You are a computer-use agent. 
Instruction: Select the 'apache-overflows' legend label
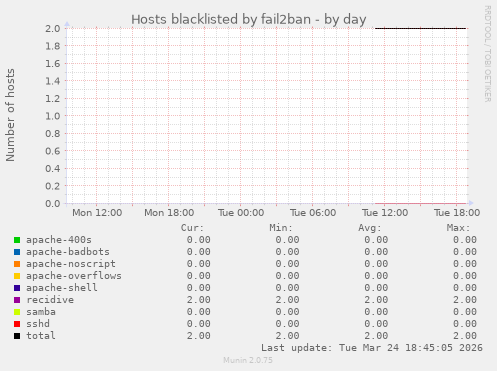coord(74,276)
